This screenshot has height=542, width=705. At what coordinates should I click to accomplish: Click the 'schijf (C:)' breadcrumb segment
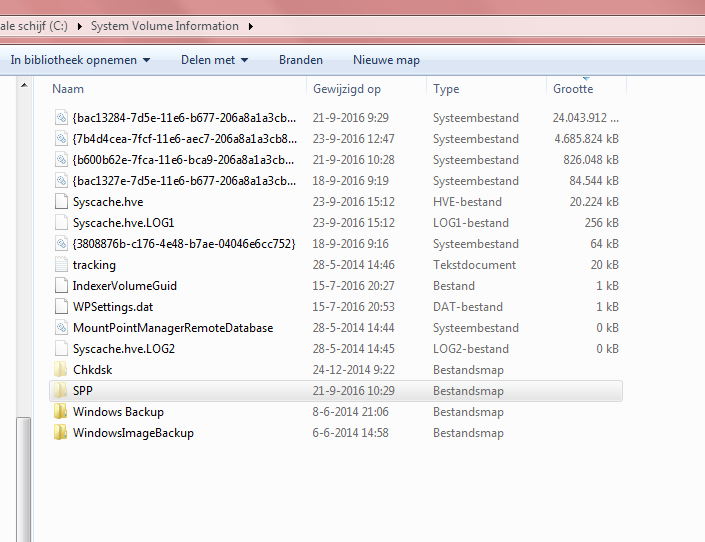tap(34, 26)
